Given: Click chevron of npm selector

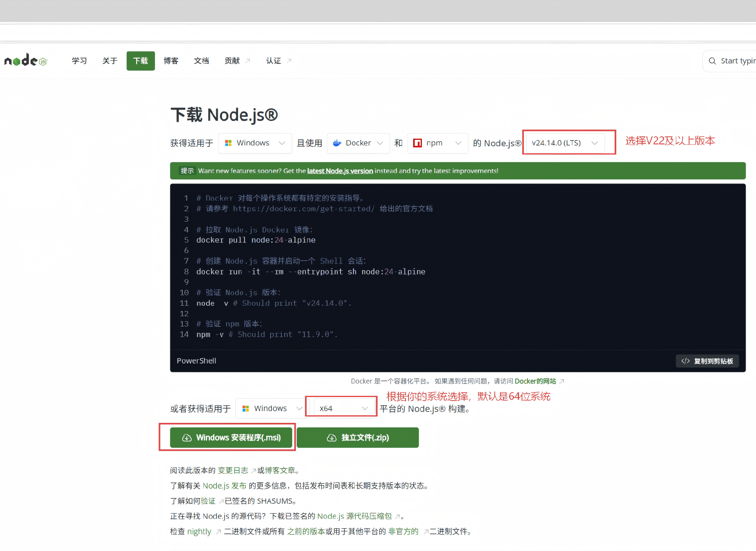Looking at the screenshot, I should (x=458, y=143).
